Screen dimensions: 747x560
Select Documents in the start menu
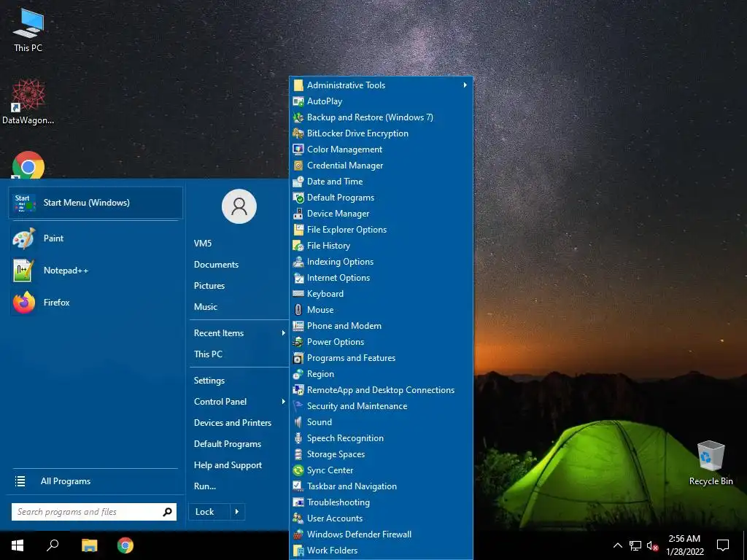pos(216,264)
